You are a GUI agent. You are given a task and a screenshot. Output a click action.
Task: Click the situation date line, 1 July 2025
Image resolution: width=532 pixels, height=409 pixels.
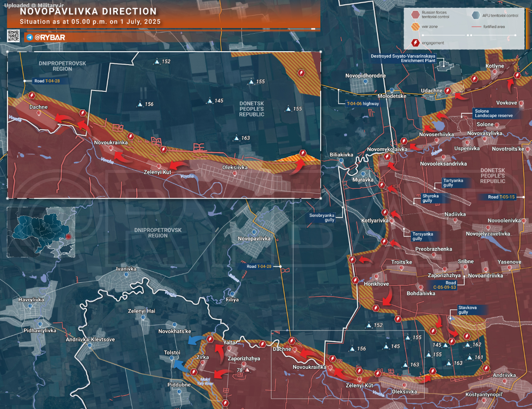pyautogui.click(x=90, y=22)
